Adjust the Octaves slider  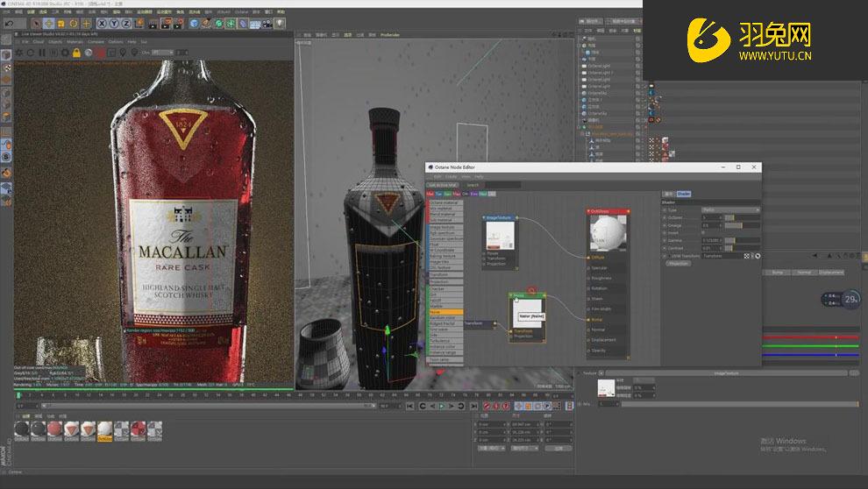pyautogui.click(x=742, y=218)
